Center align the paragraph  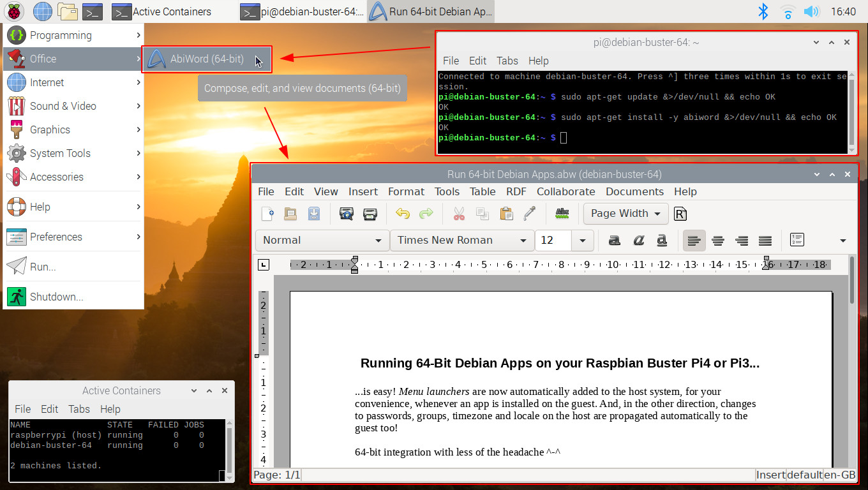pyautogui.click(x=718, y=241)
